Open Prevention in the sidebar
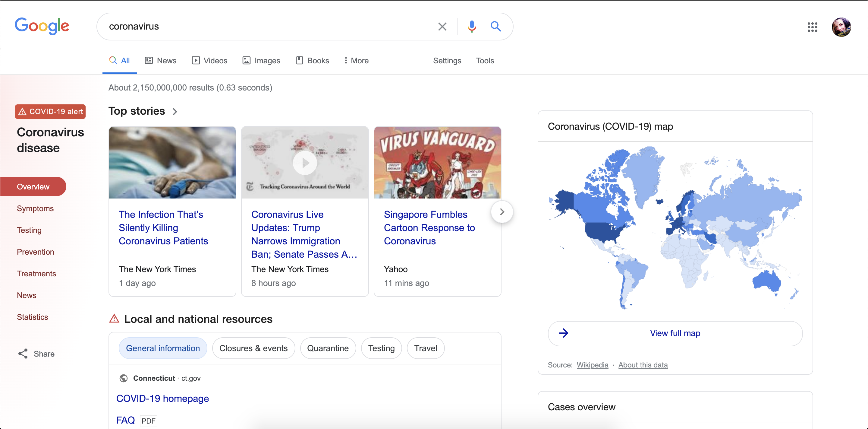The width and height of the screenshot is (868, 429). 35,252
